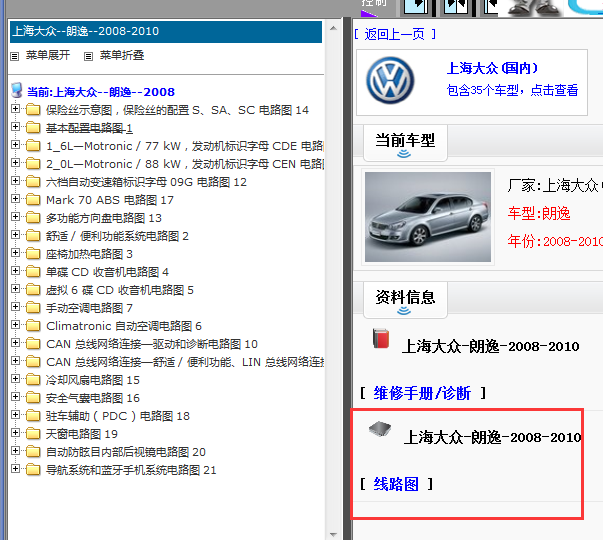Image resolution: width=603 pixels, height=540 pixels.
Task: Expand the 2_0L—Motronic 88 kW node
Action: 15,163
